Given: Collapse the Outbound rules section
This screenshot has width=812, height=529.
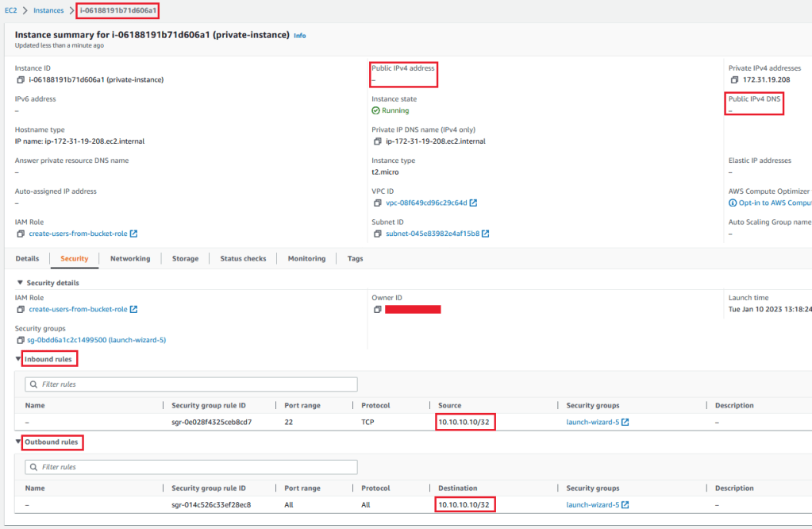Looking at the screenshot, I should pyautogui.click(x=19, y=442).
